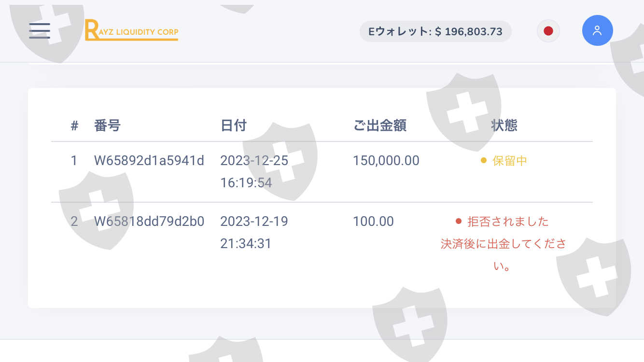The image size is (644, 362).
Task: Click the ご出金額 column header
Action: pos(380,126)
